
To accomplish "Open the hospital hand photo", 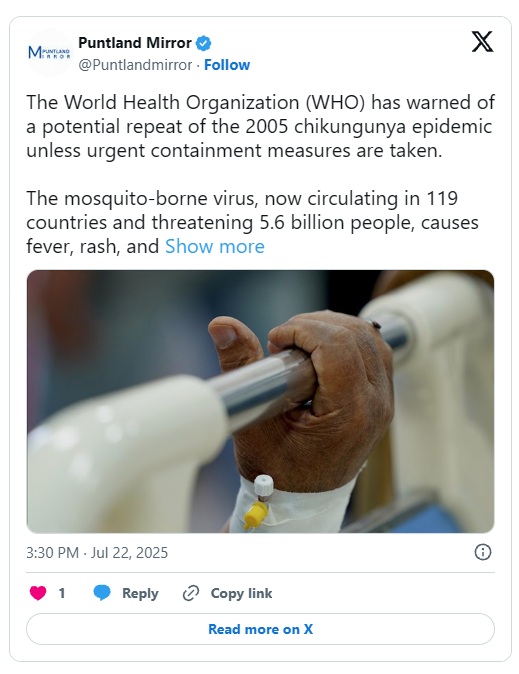I will [260, 401].
